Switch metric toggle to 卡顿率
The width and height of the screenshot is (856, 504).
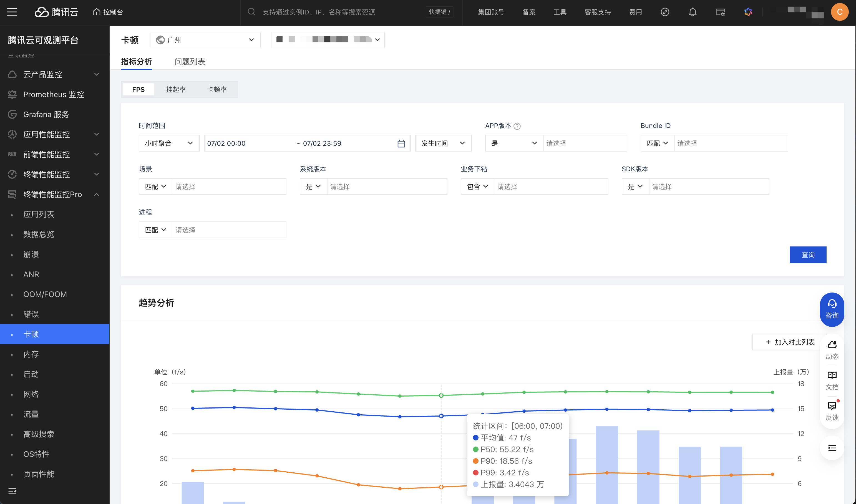tap(217, 90)
